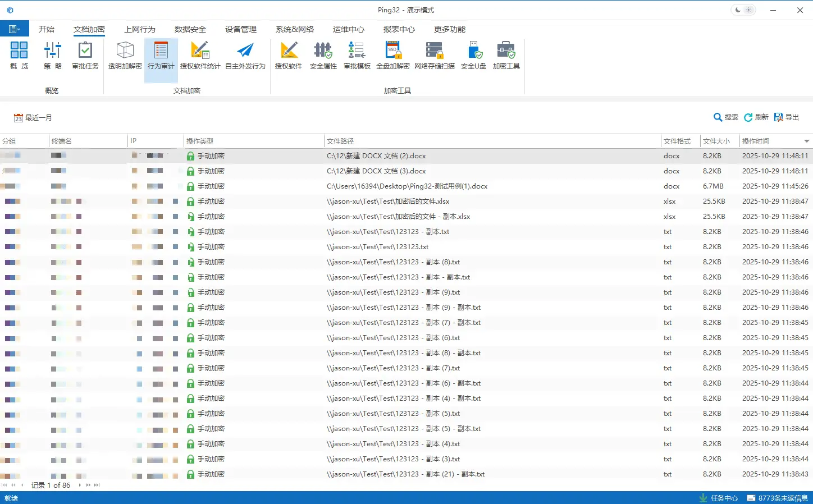Click the 6.7MB file size cell
This screenshot has width=813, height=504.
point(713,186)
